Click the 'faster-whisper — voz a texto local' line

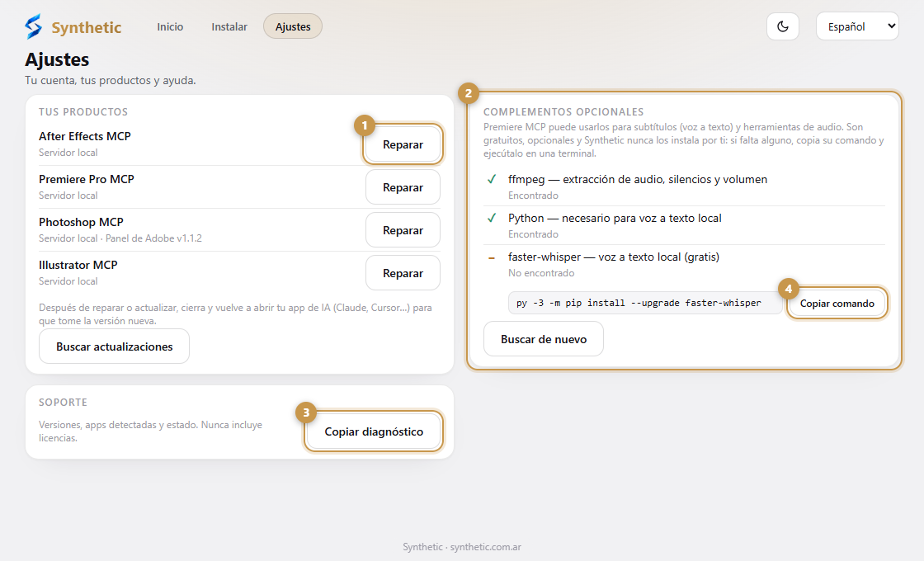pos(614,257)
